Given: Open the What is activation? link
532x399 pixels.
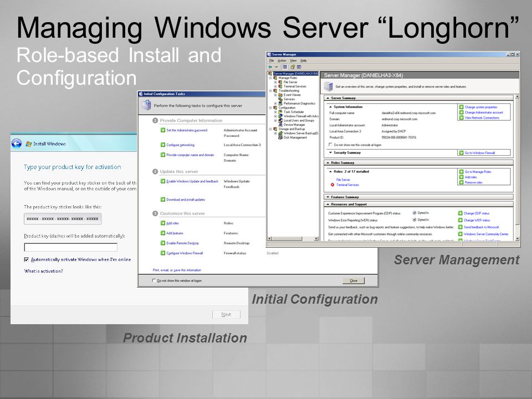Looking at the screenshot, I should [43, 271].
